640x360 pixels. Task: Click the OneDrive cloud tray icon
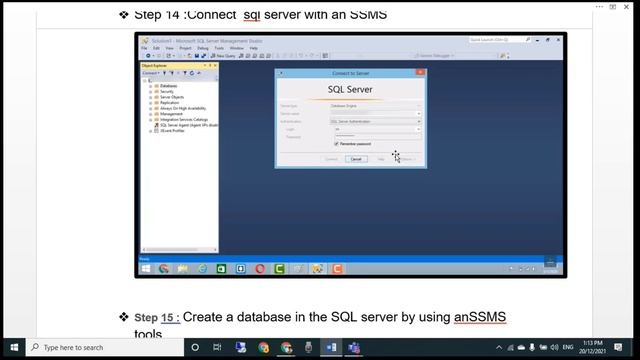click(521, 347)
